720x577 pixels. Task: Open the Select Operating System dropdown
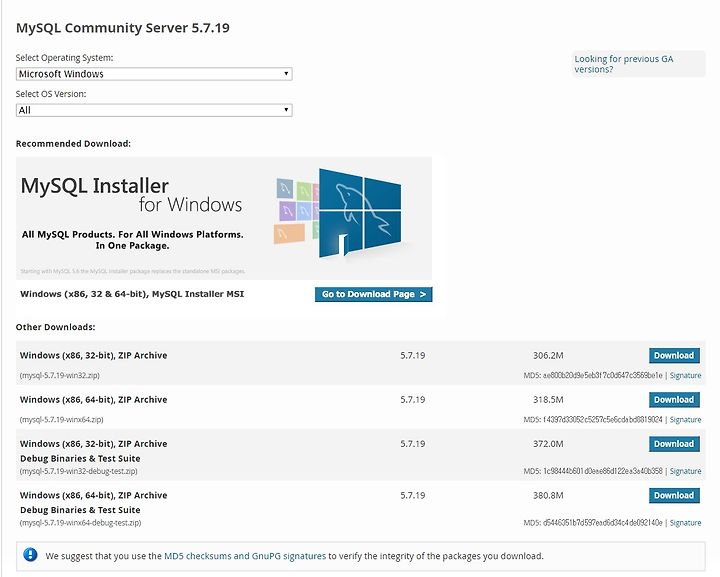tap(154, 74)
